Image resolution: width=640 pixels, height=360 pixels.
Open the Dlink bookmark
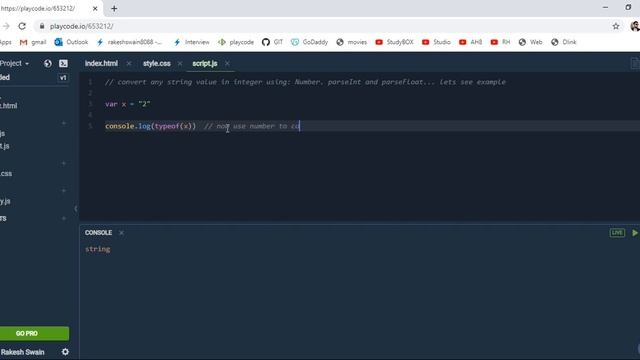[564, 42]
